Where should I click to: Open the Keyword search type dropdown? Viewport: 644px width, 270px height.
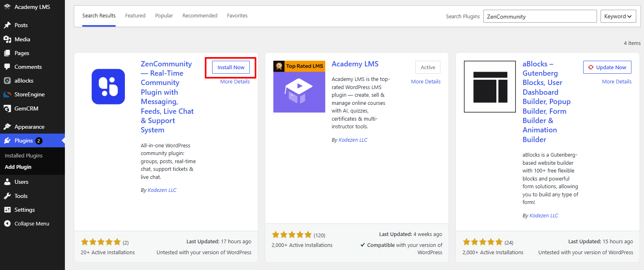[x=618, y=16]
